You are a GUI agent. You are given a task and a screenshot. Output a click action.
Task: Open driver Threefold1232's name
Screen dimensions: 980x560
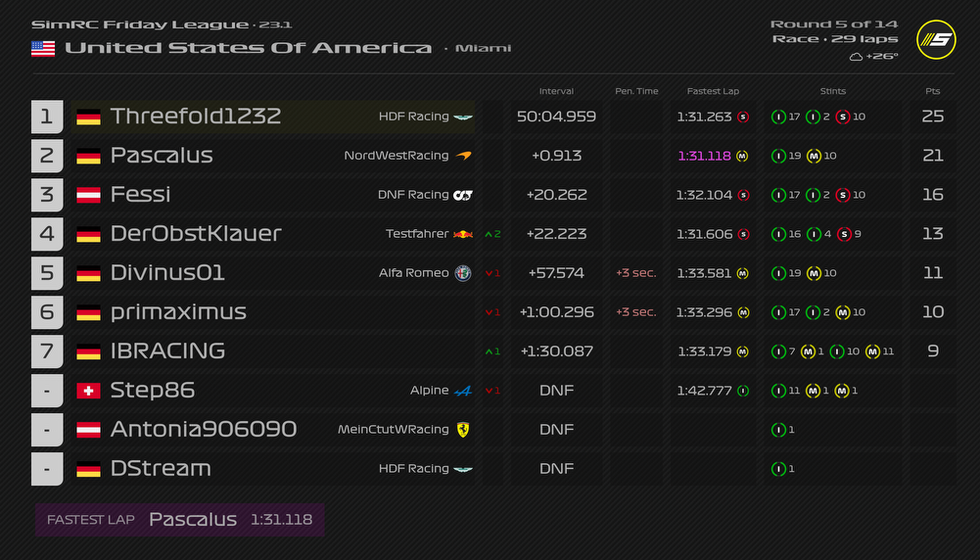tap(196, 117)
